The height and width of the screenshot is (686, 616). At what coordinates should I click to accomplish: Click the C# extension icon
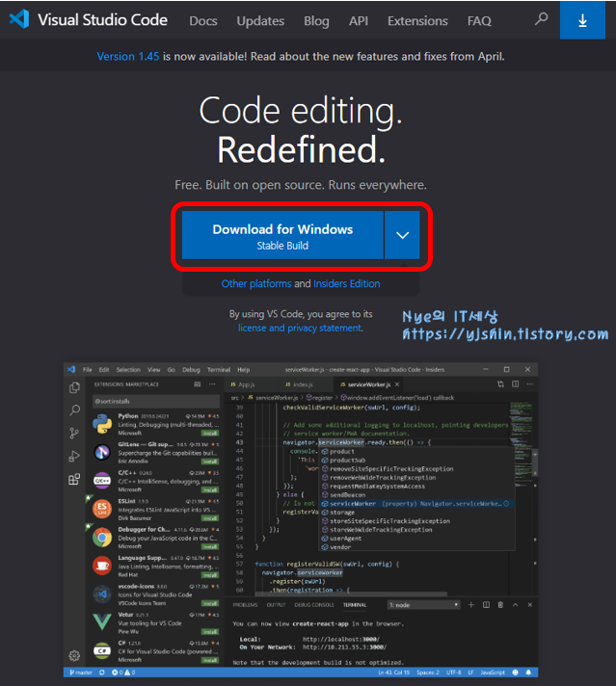(102, 650)
